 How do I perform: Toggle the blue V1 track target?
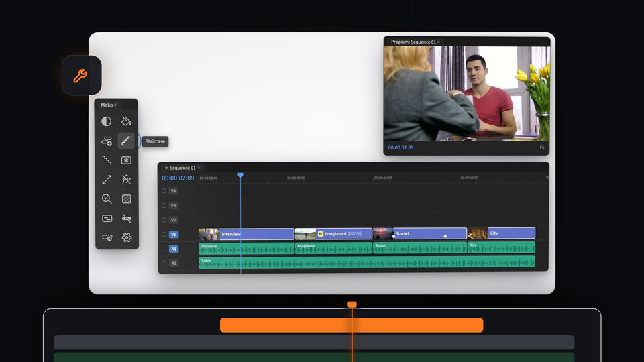pyautogui.click(x=173, y=235)
